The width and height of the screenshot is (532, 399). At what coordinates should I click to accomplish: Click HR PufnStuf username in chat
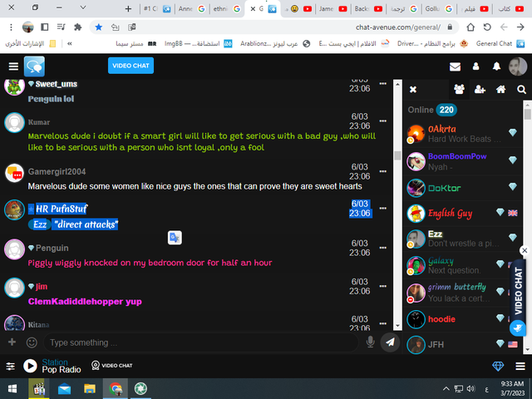(62, 209)
